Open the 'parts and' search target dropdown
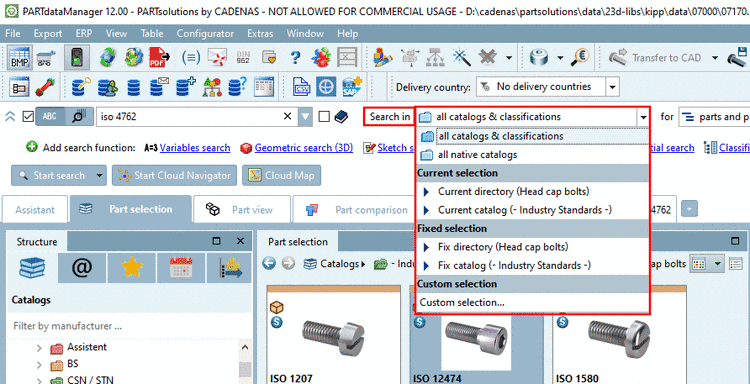Image resolution: width=750 pixels, height=384 pixels. click(714, 117)
